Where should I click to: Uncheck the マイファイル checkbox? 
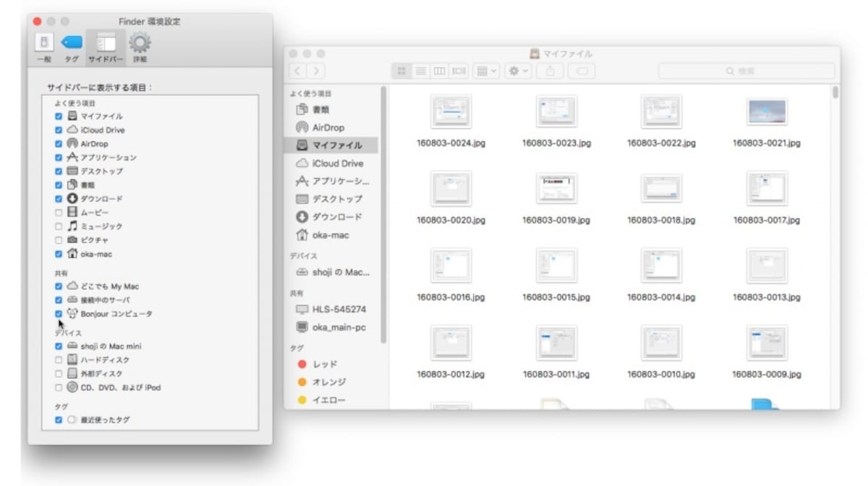pyautogui.click(x=59, y=116)
